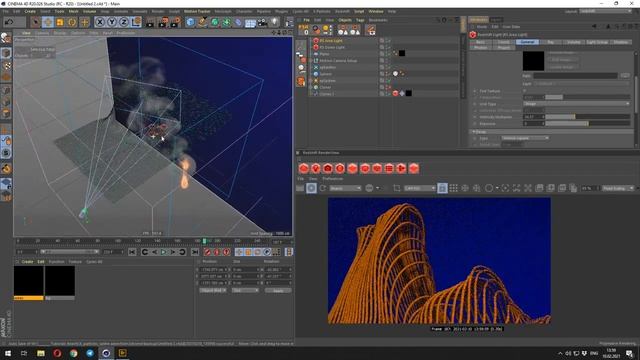Viewport: 640px width, 360px height.
Task: Click the Undo arrow icon
Action: point(9,22)
